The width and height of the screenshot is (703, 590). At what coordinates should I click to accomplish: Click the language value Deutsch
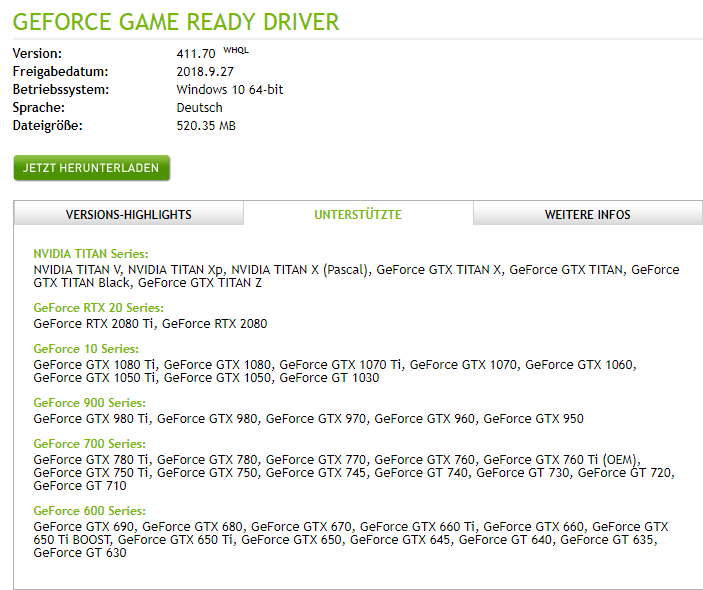(200, 108)
